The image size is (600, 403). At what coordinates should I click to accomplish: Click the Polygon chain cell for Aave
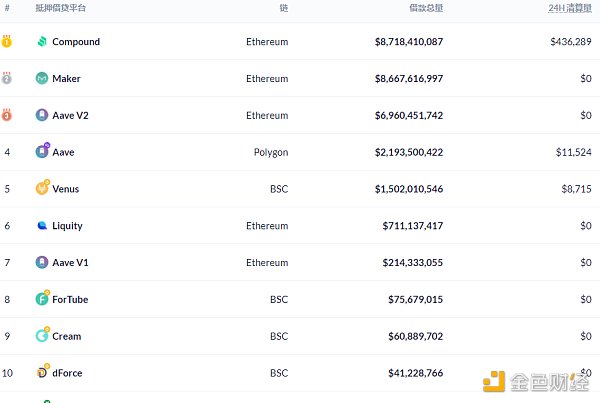click(x=270, y=152)
